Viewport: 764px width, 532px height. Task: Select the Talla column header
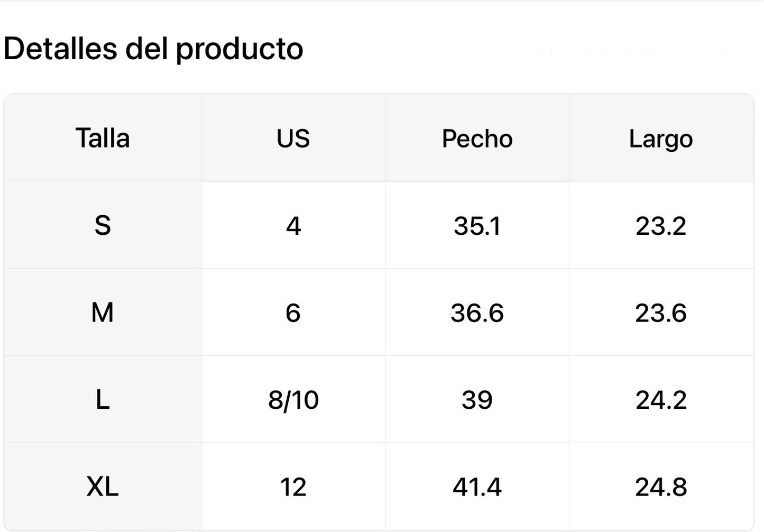(103, 139)
